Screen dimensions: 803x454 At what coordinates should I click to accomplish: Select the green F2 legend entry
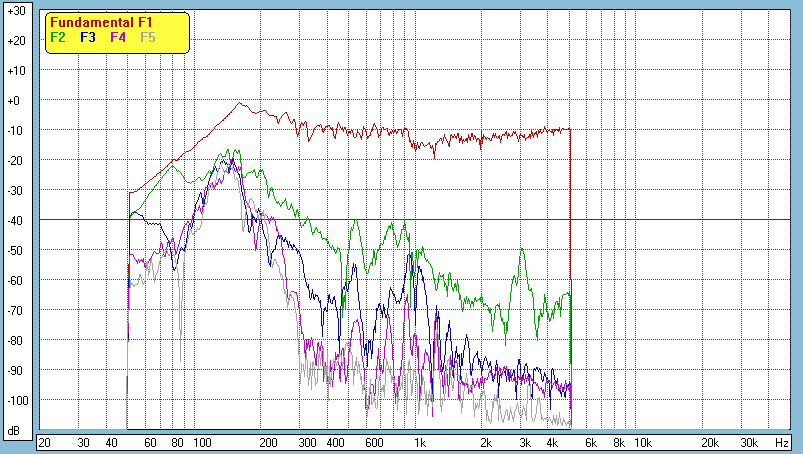point(58,37)
